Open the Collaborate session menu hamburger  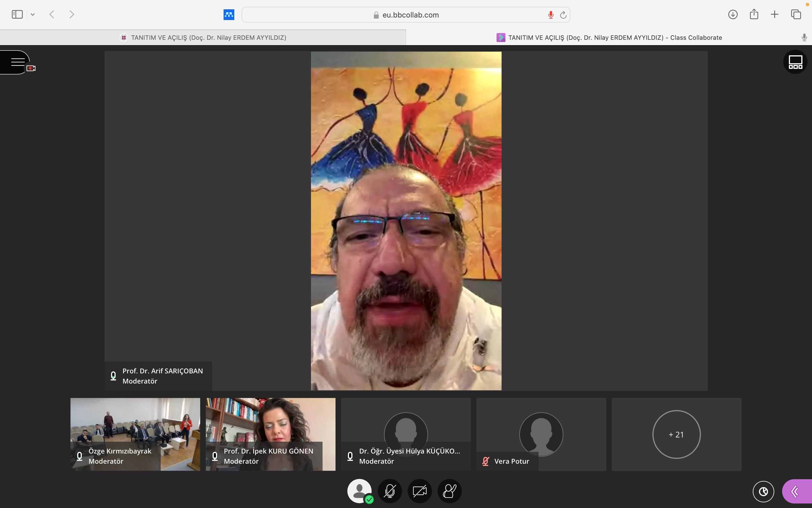tap(17, 62)
